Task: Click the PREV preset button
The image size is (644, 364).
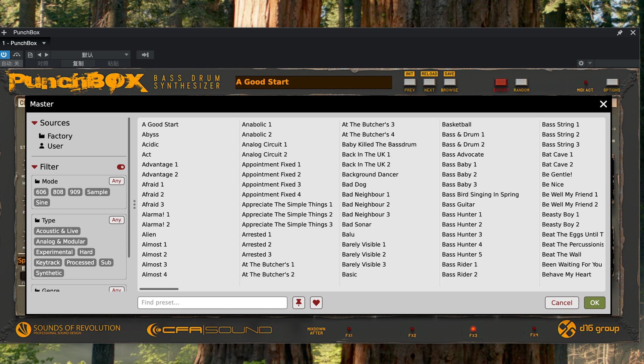Action: point(410,82)
